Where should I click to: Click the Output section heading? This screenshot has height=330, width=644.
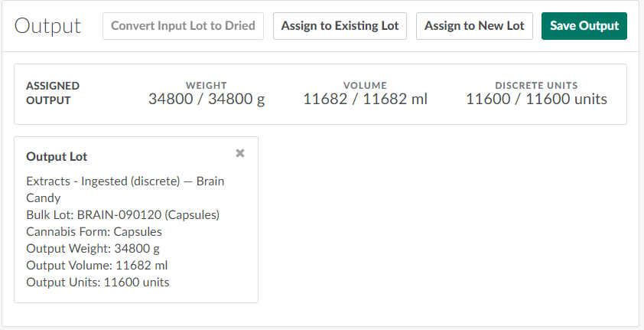pos(47,26)
